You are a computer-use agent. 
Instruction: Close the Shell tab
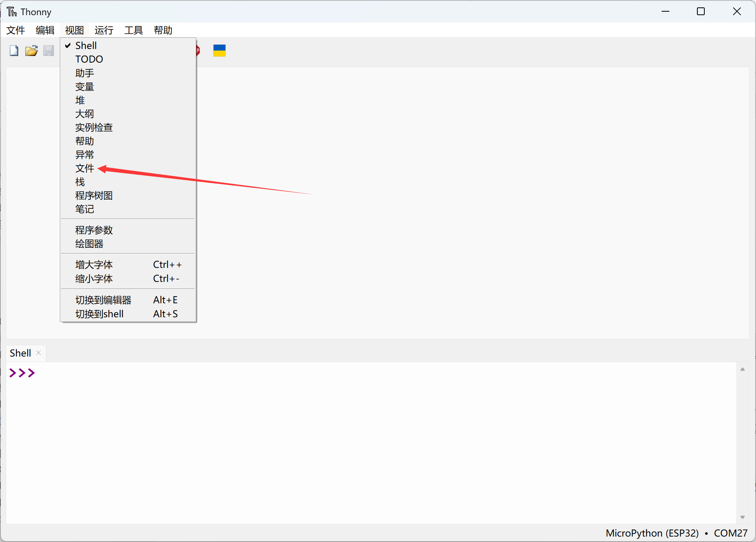[x=38, y=353]
